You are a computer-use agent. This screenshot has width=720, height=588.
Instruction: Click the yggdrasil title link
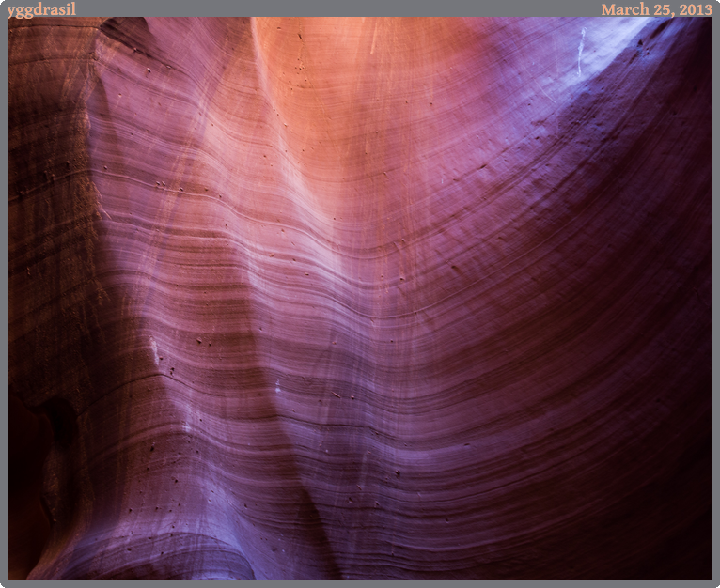(x=41, y=9)
